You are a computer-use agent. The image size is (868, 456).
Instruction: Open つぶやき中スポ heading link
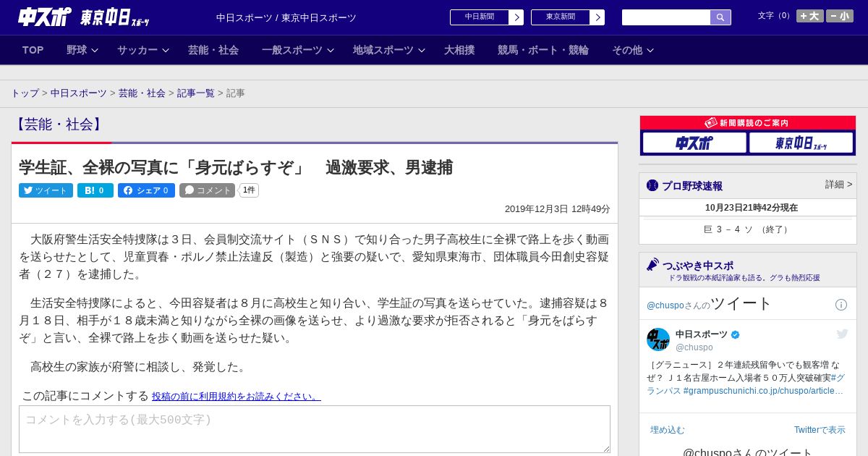coord(698,266)
